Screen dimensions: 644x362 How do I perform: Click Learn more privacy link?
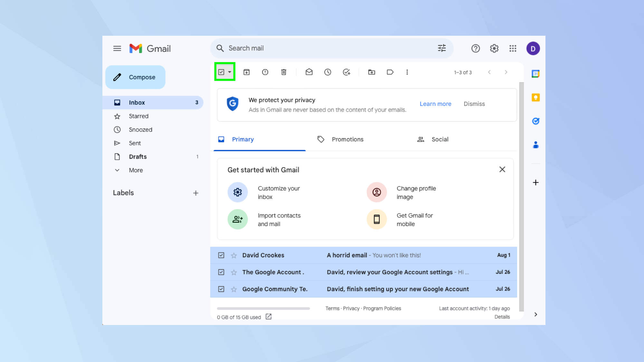(x=435, y=103)
